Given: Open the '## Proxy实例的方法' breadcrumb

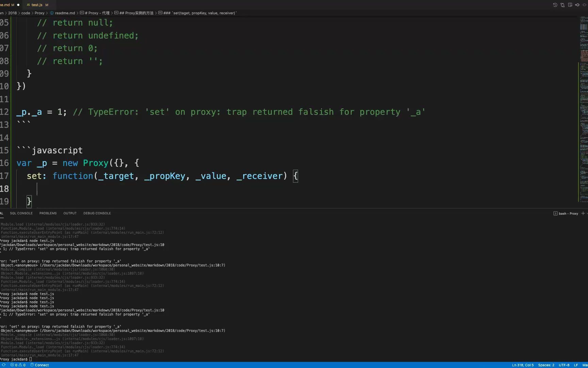Looking at the screenshot, I should coord(136,13).
